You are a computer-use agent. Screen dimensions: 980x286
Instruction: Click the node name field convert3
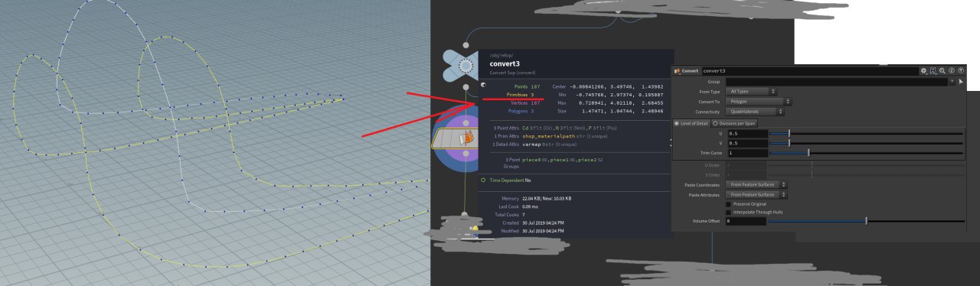[809, 70]
